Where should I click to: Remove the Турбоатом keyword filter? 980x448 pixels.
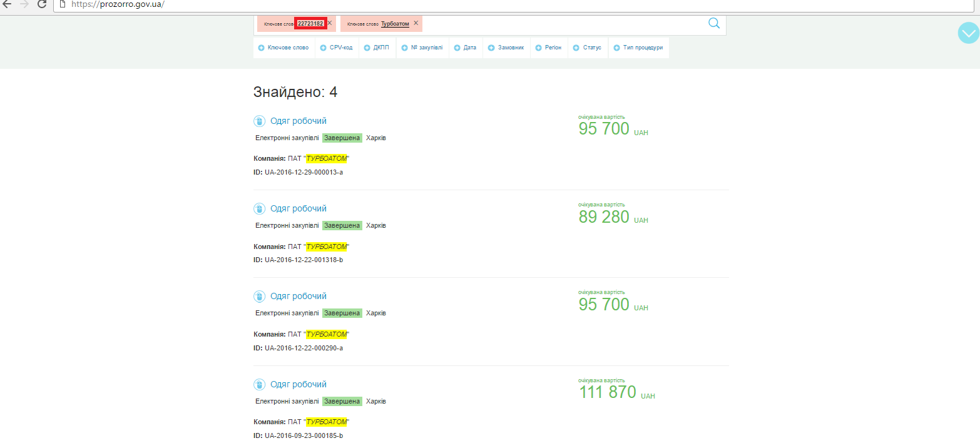tap(416, 23)
